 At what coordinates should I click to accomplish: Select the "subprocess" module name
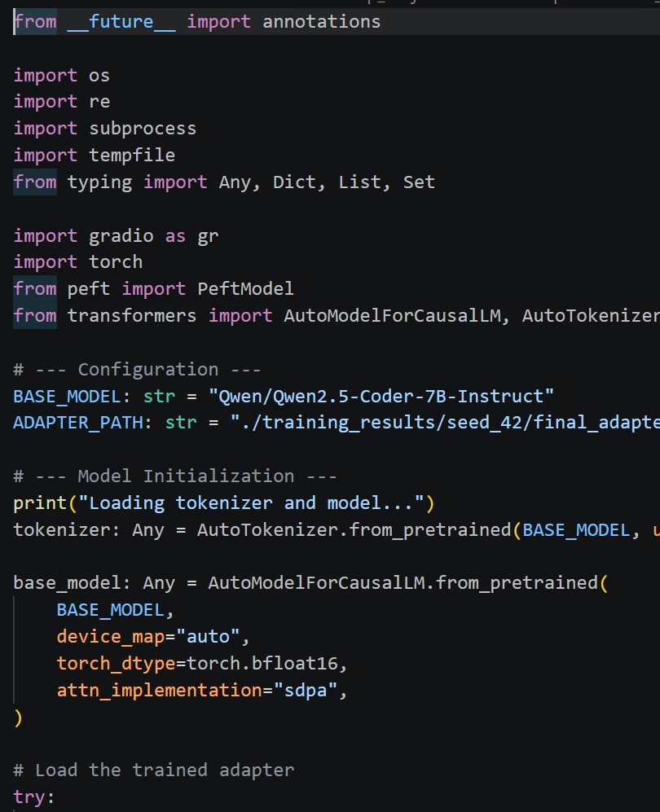tap(143, 129)
